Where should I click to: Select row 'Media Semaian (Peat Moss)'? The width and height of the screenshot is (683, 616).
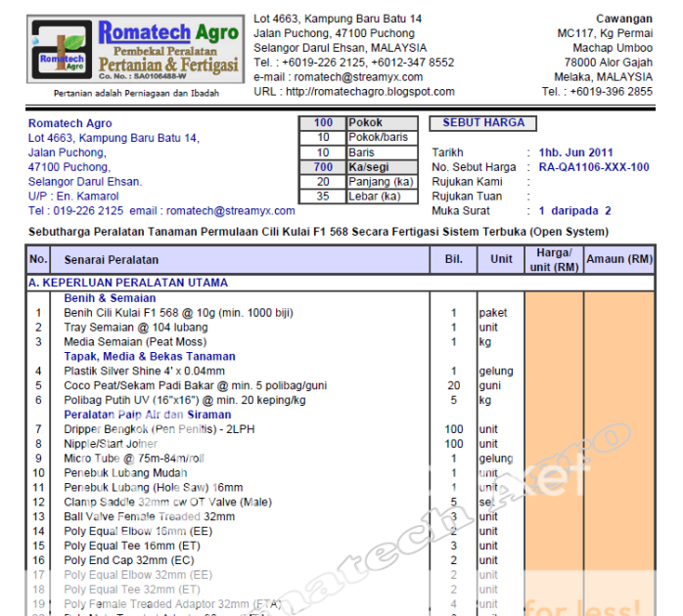(x=341, y=342)
